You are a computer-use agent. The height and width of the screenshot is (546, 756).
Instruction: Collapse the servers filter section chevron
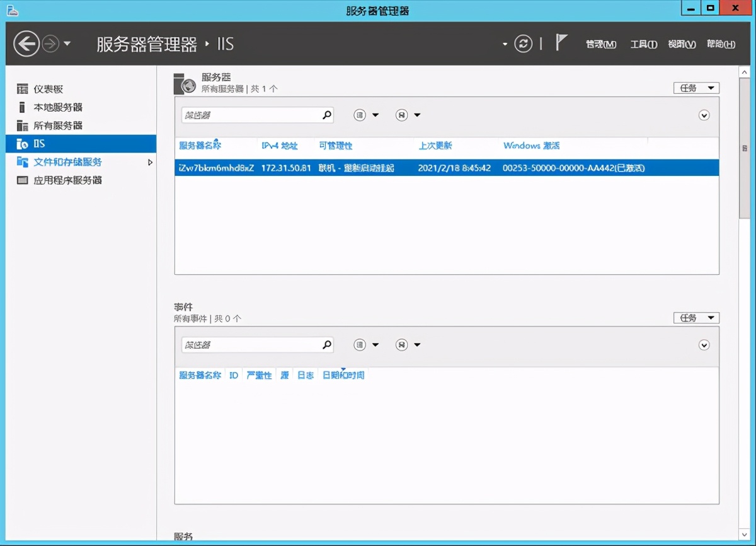704,115
